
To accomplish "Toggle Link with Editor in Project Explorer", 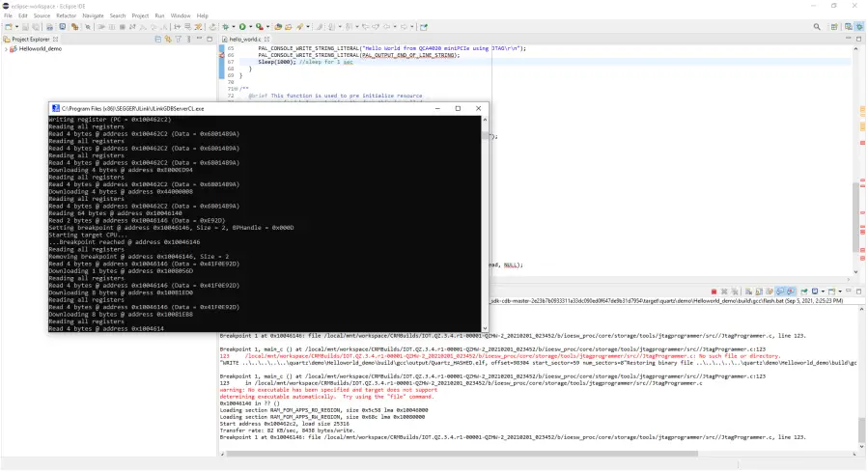I will (168, 40).
